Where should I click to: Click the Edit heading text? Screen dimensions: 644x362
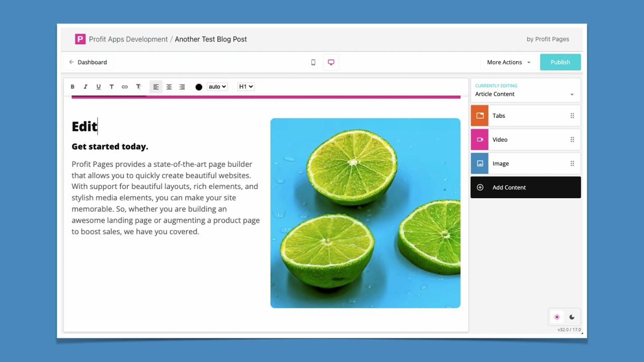[x=85, y=126]
